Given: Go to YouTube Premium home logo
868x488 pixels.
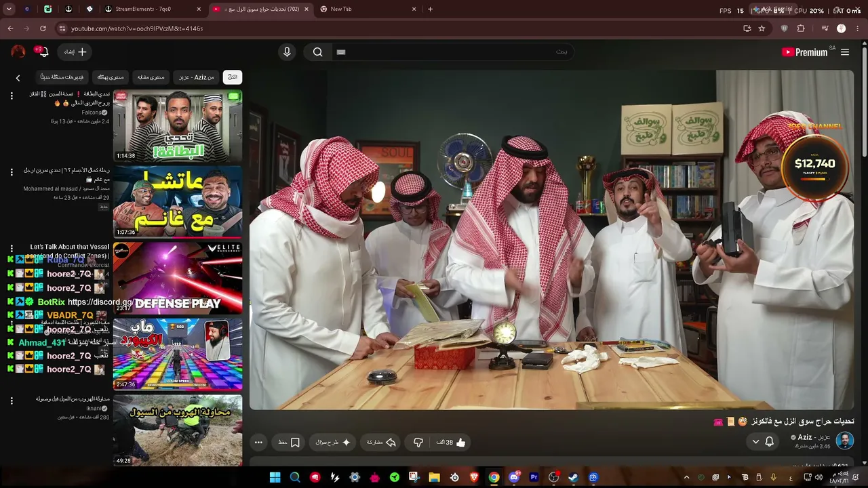Looking at the screenshot, I should pyautogui.click(x=804, y=52).
